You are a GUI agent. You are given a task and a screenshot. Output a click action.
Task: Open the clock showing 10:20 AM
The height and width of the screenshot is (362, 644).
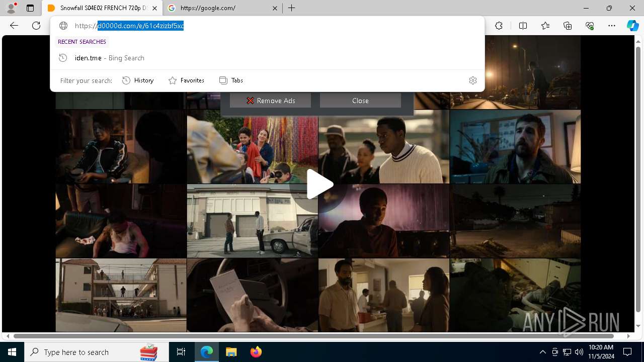pos(601,352)
